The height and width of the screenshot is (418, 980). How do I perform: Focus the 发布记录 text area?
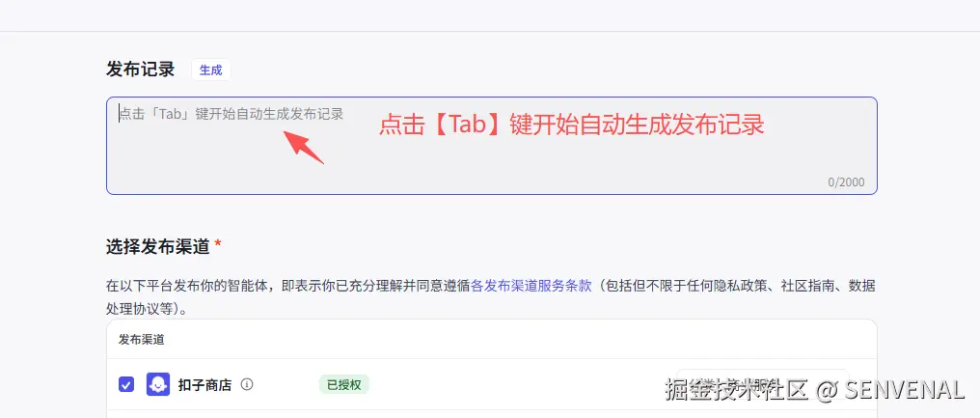coord(491,145)
